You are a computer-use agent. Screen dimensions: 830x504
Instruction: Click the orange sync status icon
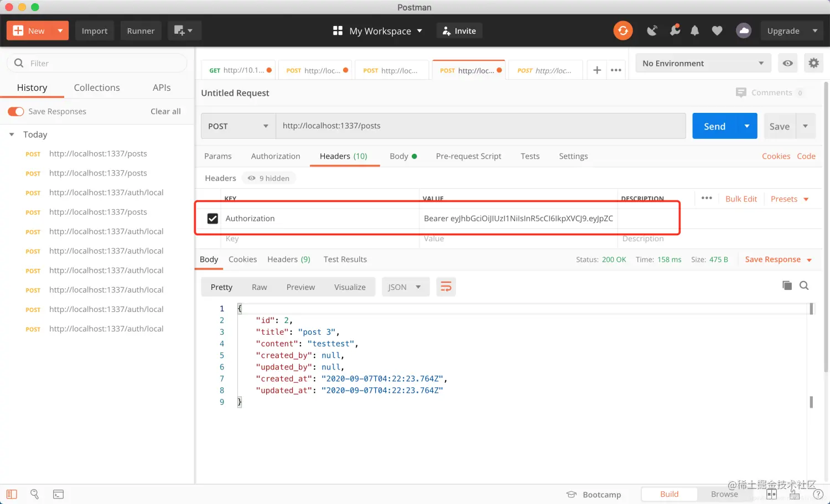pos(623,31)
